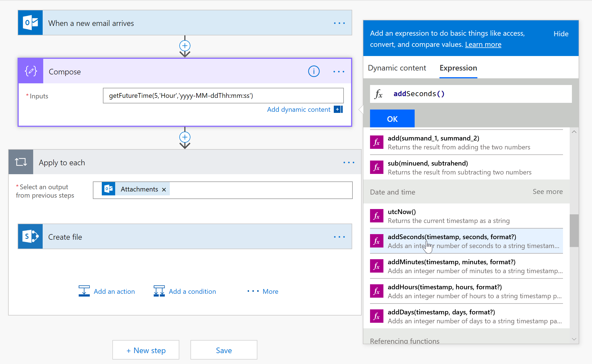The height and width of the screenshot is (364, 592).
Task: Open the Learn more link
Action: tap(483, 44)
